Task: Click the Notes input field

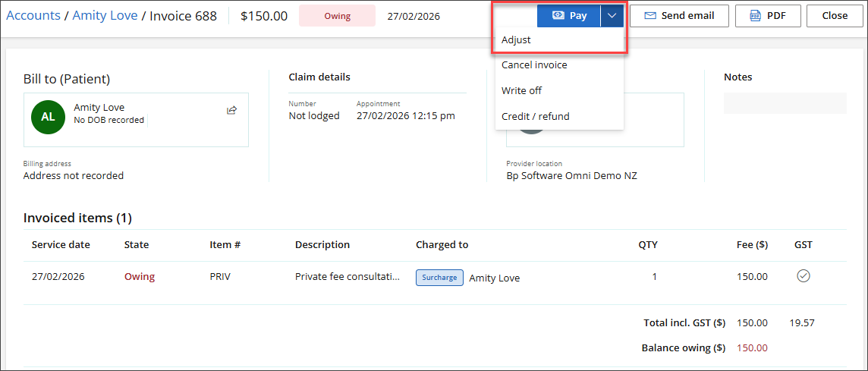Action: (x=785, y=103)
